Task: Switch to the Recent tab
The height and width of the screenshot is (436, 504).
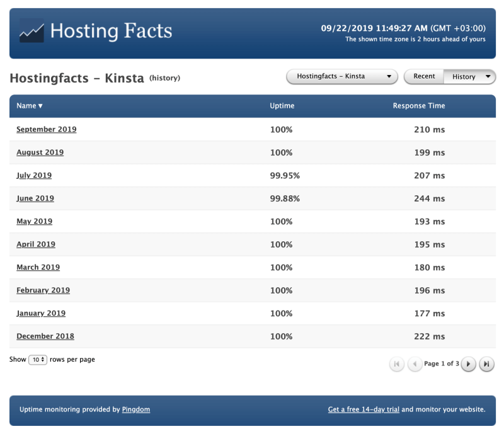Action: click(424, 76)
